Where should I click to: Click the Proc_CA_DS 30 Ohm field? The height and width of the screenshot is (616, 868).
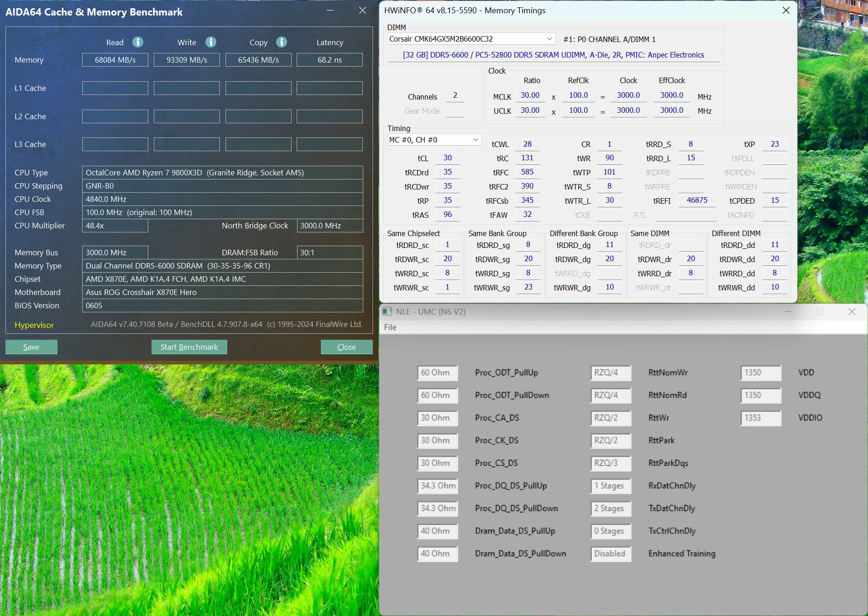tap(437, 418)
